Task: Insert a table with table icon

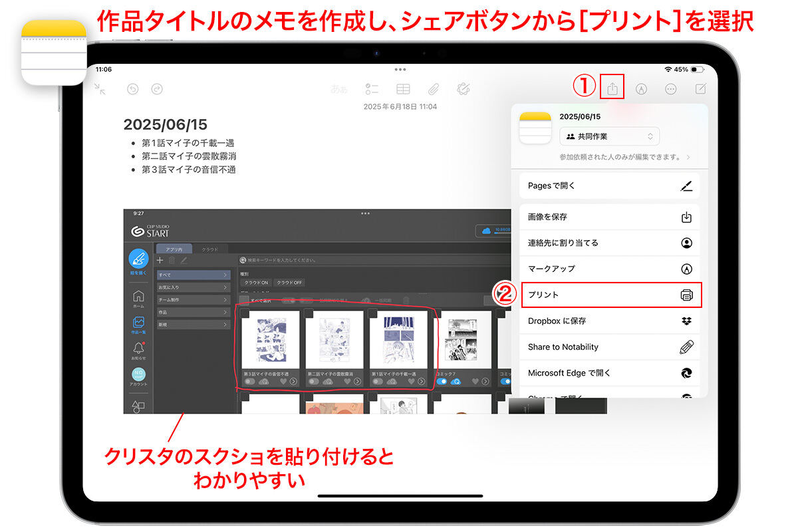Action: [402, 88]
